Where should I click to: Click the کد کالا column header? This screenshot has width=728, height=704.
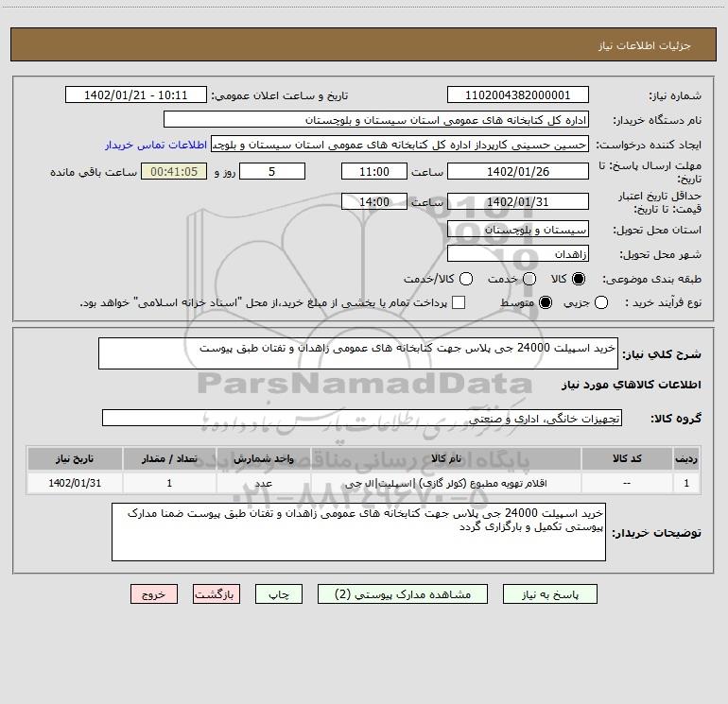click(627, 458)
